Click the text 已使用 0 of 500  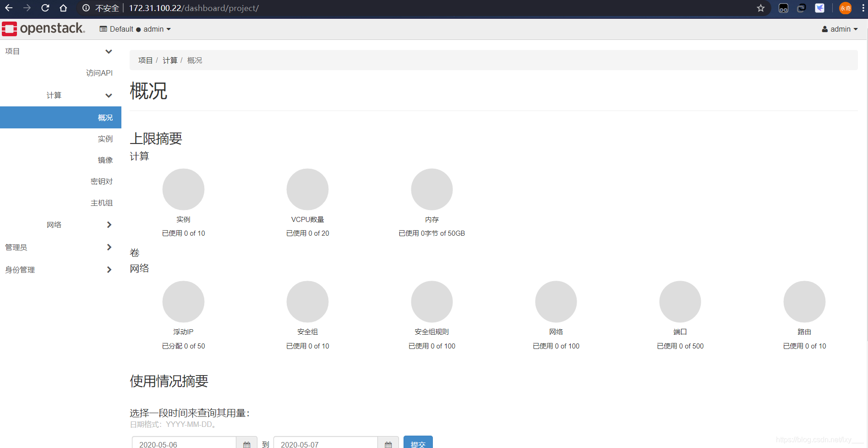click(680, 346)
